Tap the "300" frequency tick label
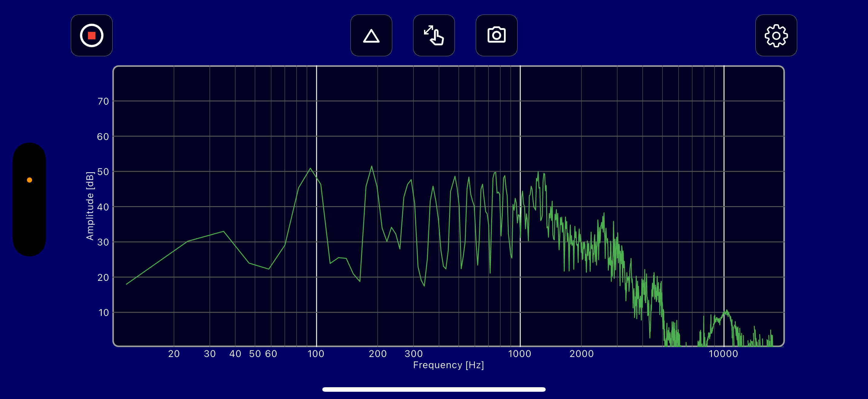The width and height of the screenshot is (868, 399). coord(413,354)
